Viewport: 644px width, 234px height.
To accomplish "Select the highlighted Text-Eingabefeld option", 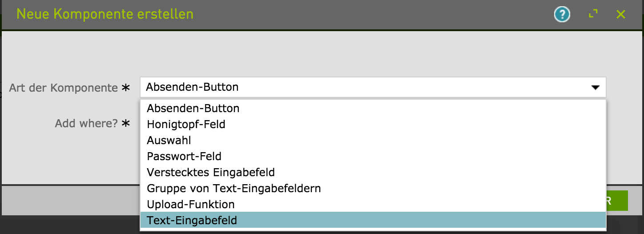I will click(192, 220).
